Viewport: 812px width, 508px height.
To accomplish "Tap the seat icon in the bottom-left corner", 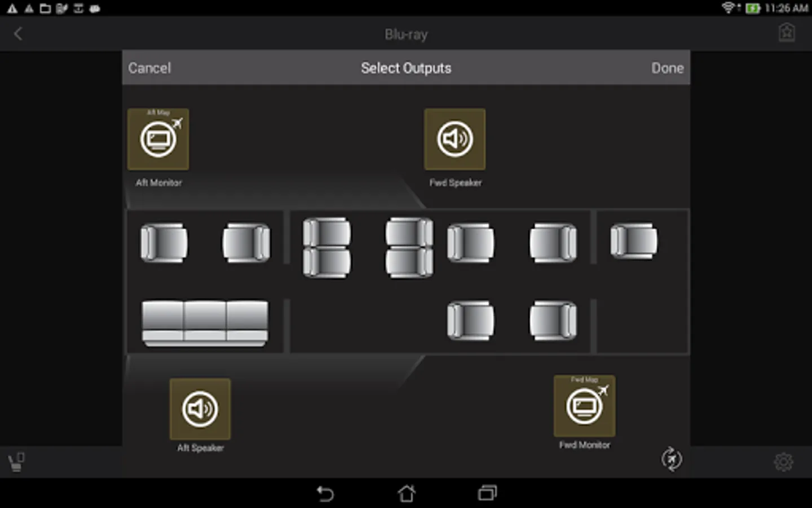I will click(16, 462).
